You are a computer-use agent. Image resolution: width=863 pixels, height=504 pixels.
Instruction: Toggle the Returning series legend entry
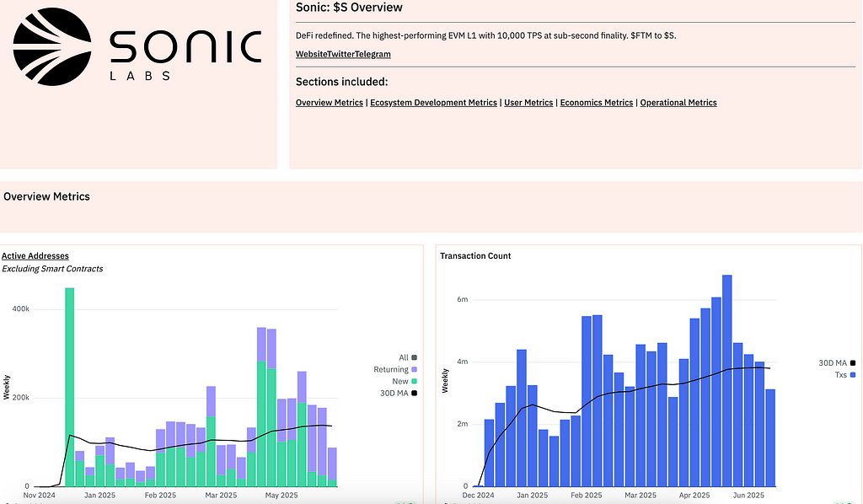pyautogui.click(x=395, y=370)
